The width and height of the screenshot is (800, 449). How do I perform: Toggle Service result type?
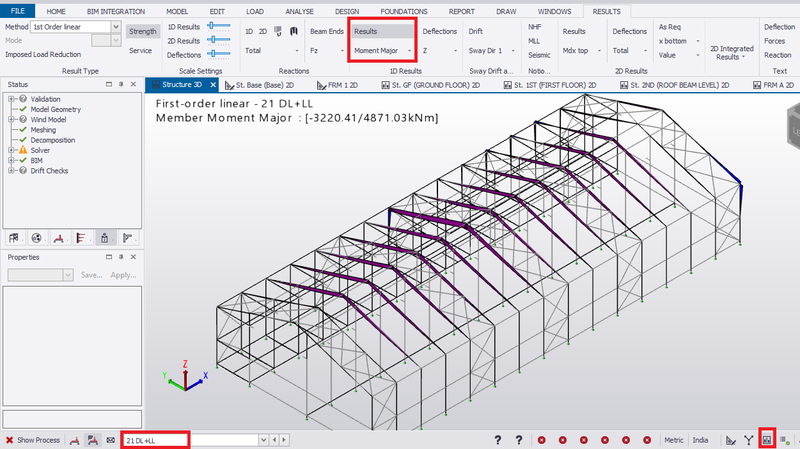(140, 51)
